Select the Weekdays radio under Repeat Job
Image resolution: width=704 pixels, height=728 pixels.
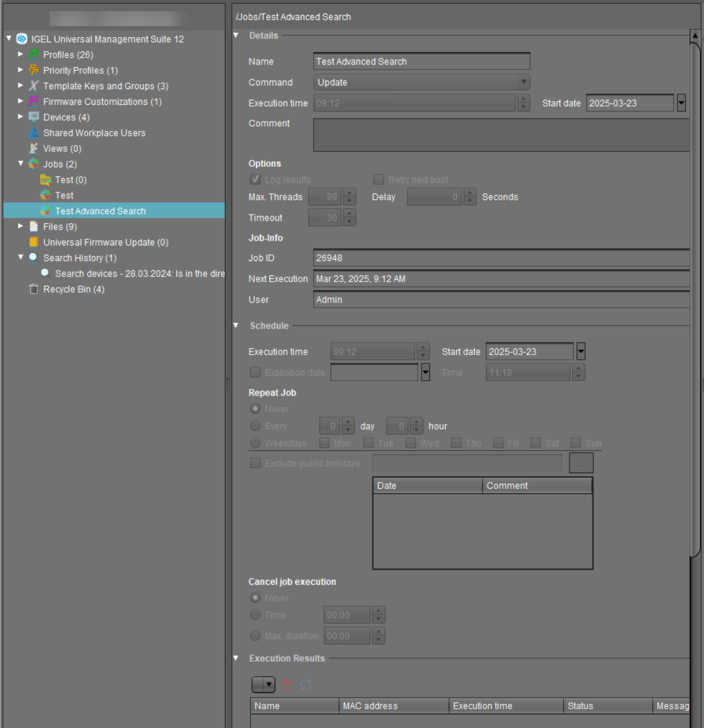click(x=255, y=443)
